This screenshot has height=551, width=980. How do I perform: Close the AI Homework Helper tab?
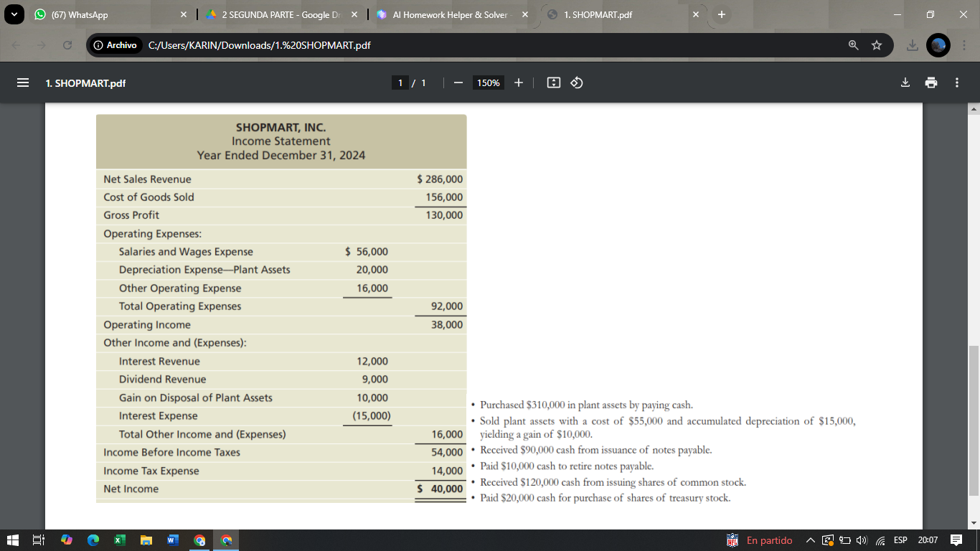(x=525, y=14)
